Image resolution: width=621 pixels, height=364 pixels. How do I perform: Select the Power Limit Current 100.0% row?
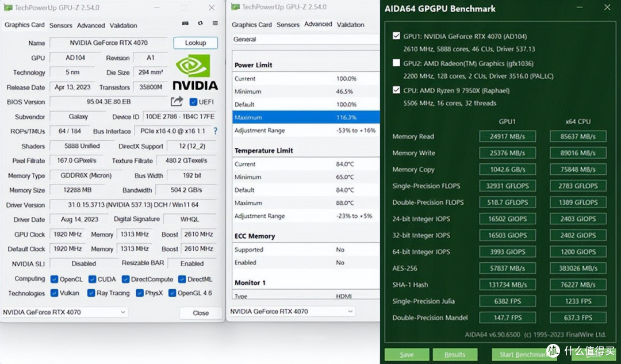tap(306, 78)
